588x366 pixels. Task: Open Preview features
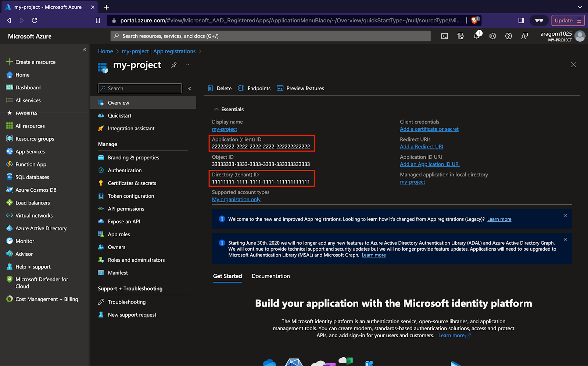click(301, 88)
